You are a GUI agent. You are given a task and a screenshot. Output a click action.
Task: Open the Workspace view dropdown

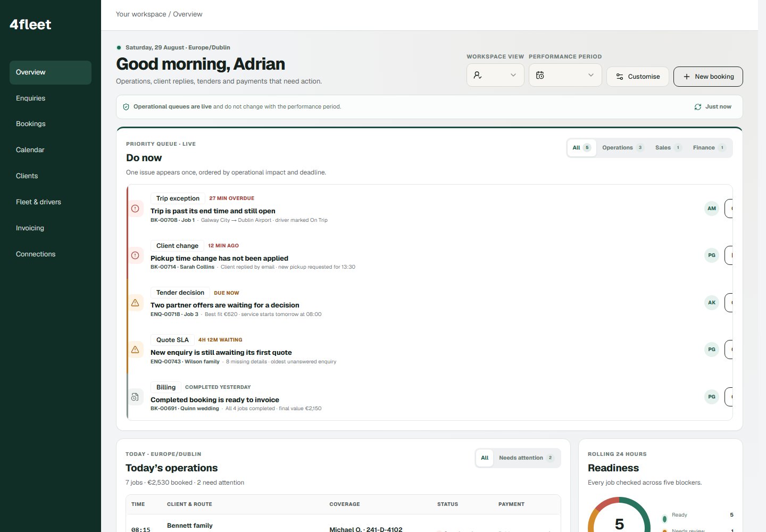(495, 75)
